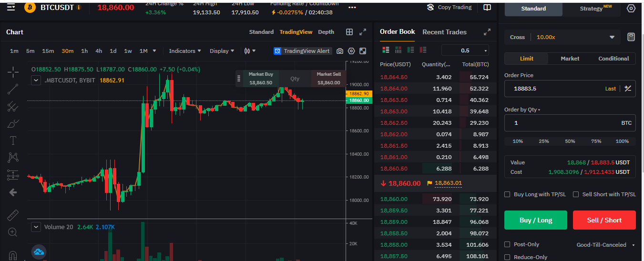Viewport: 644px width, 261px height.
Task: Expand the Order Book panel to fullscreen
Action: click(x=487, y=32)
